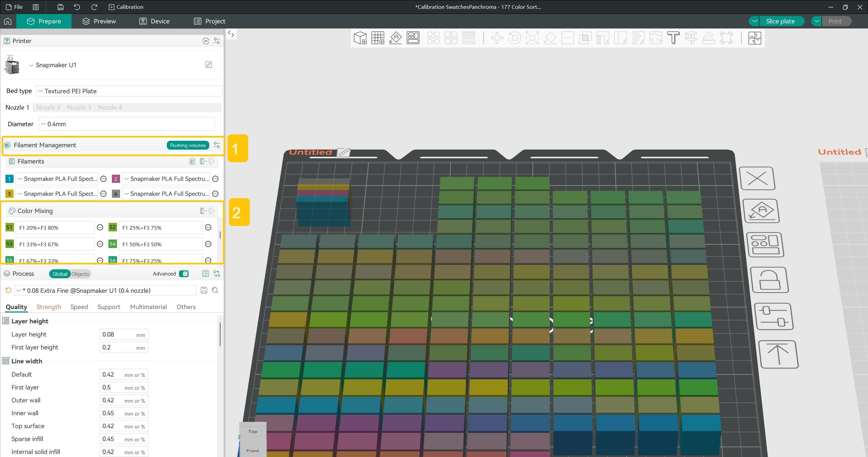The image size is (868, 457).
Task: Switch to the Device tab
Action: [x=154, y=21]
